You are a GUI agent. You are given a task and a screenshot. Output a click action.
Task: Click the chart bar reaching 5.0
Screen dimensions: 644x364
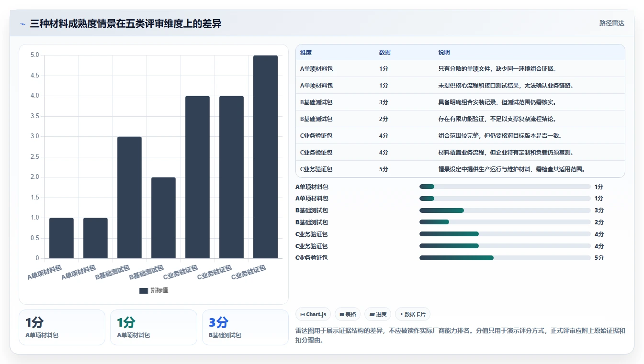click(265, 157)
